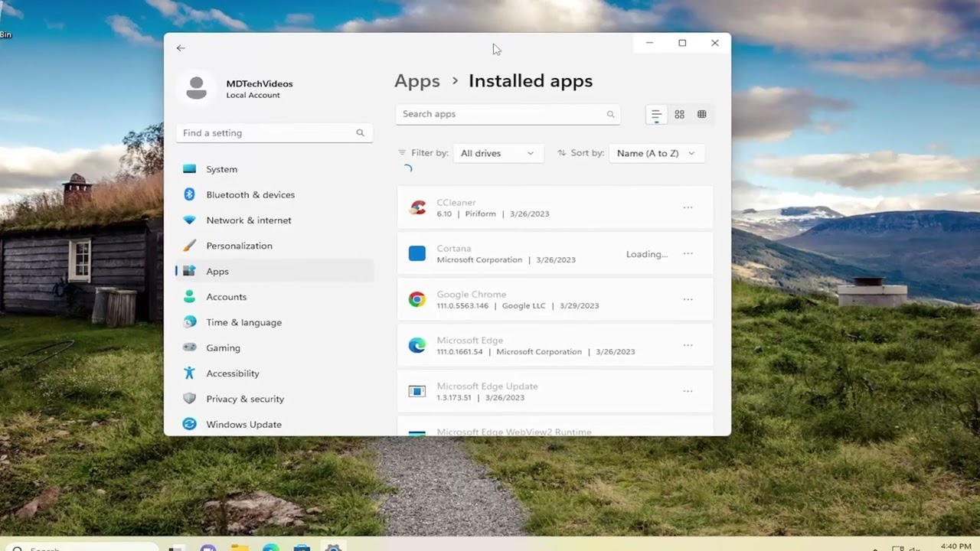Click the magnifier in Search apps box
980x551 pixels.
[x=610, y=114]
